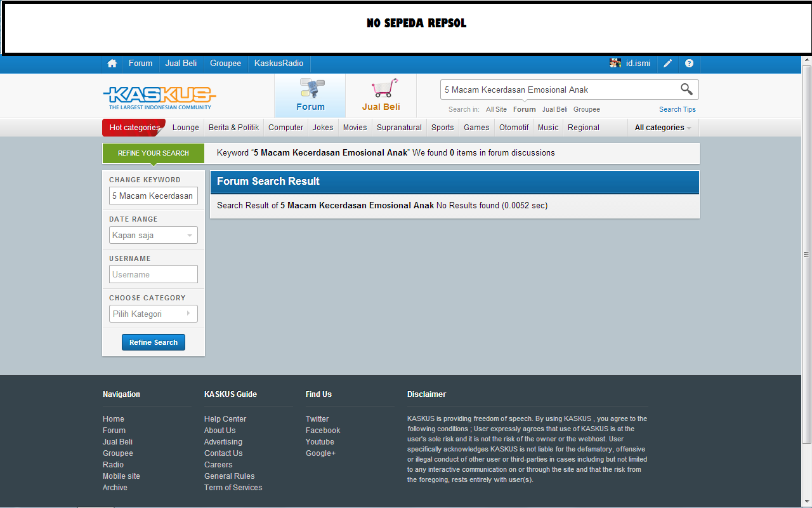Open the Computer category
812x508 pixels.
[x=286, y=128]
